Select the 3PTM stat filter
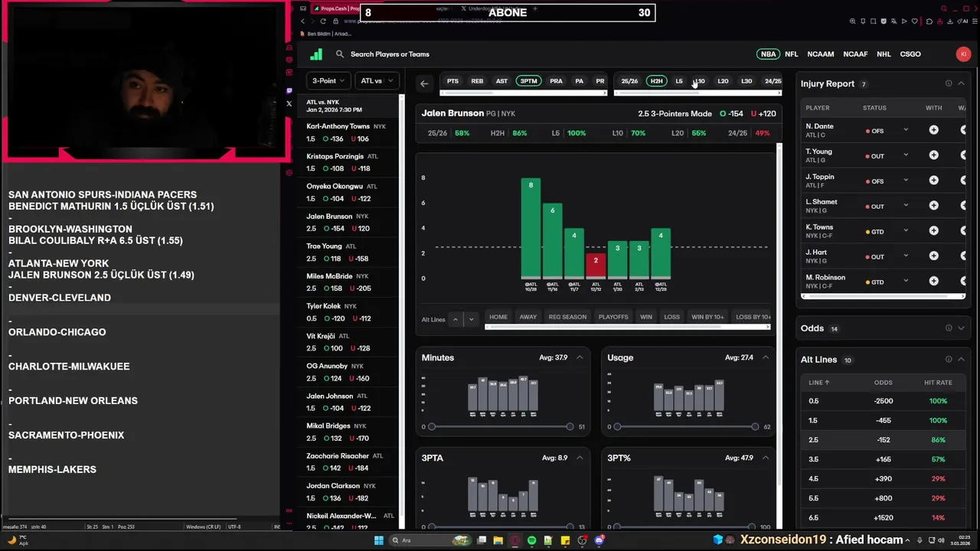Screen dimensions: 980x551 point(528,81)
